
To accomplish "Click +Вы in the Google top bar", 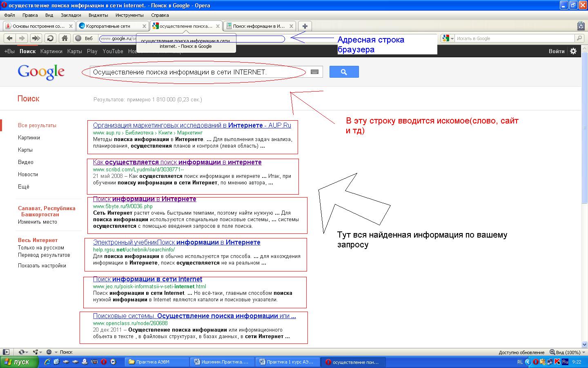I will tap(9, 51).
